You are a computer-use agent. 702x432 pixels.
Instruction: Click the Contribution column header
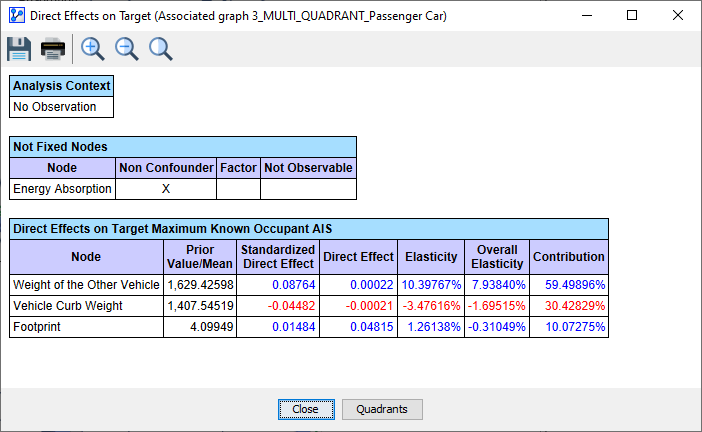(x=569, y=257)
